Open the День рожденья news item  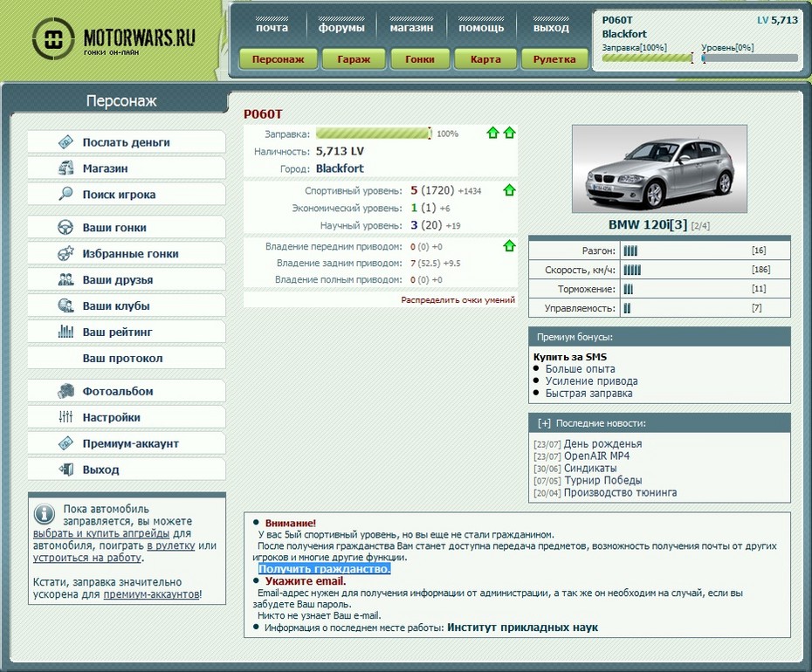(602, 443)
